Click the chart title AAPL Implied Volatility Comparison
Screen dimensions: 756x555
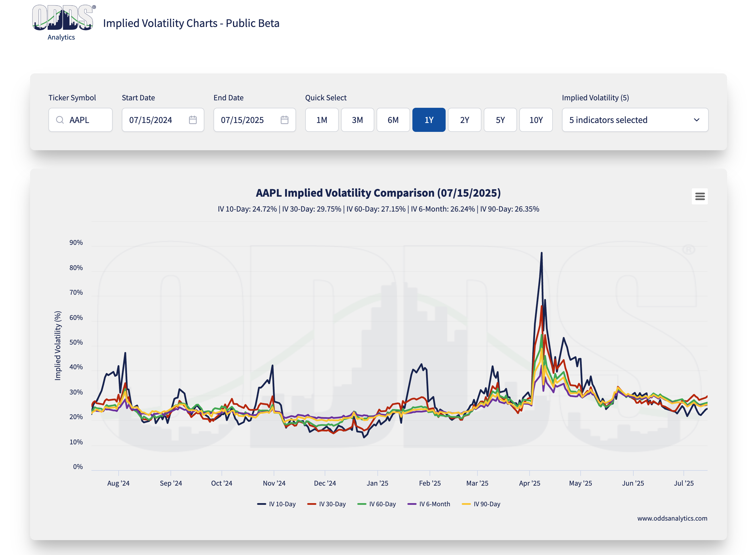coord(378,193)
